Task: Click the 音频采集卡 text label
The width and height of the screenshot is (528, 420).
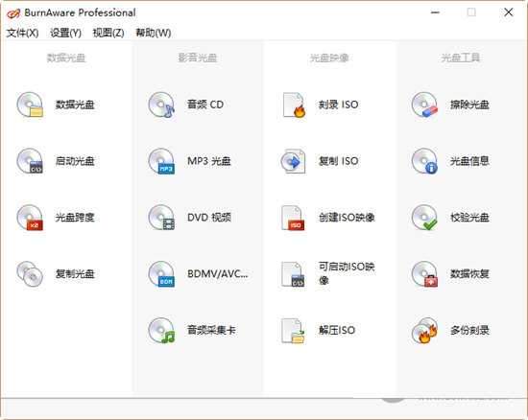Action: 211,330
